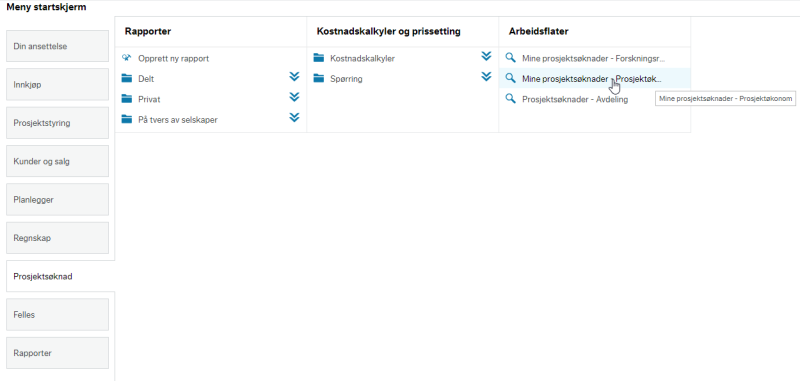
Task: Click magnifier icon beside Mine prosjektsøknader - Forskningsr...
Action: coord(510,58)
